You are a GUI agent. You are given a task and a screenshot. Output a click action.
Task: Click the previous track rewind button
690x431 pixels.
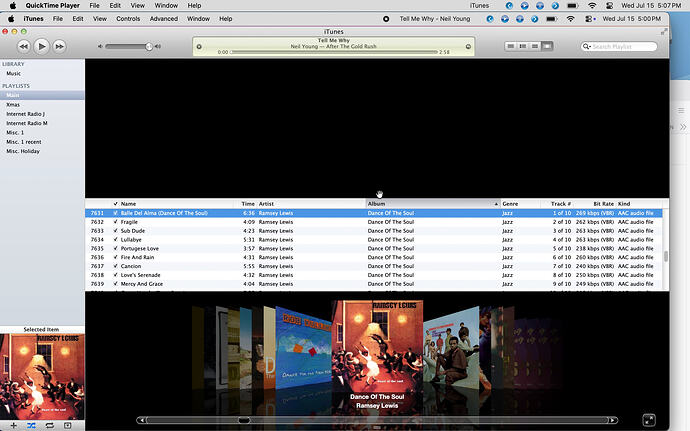(x=24, y=46)
